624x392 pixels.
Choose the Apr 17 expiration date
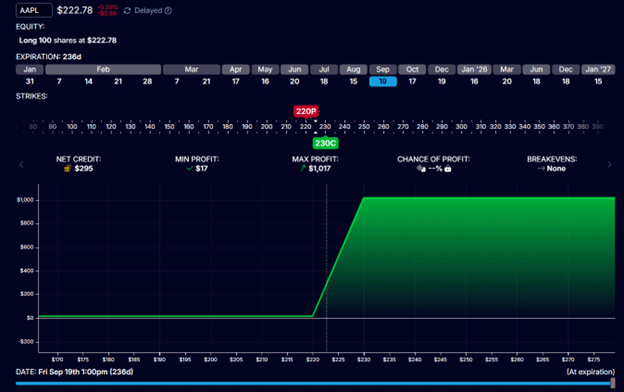point(236,82)
